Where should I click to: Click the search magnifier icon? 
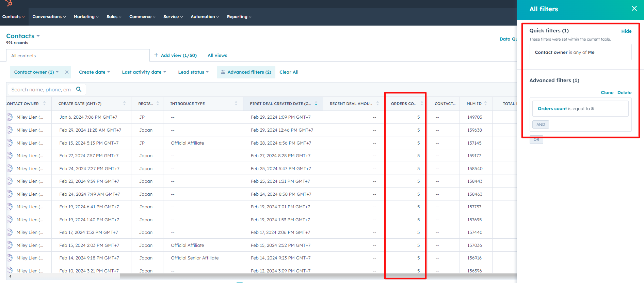[x=79, y=89]
